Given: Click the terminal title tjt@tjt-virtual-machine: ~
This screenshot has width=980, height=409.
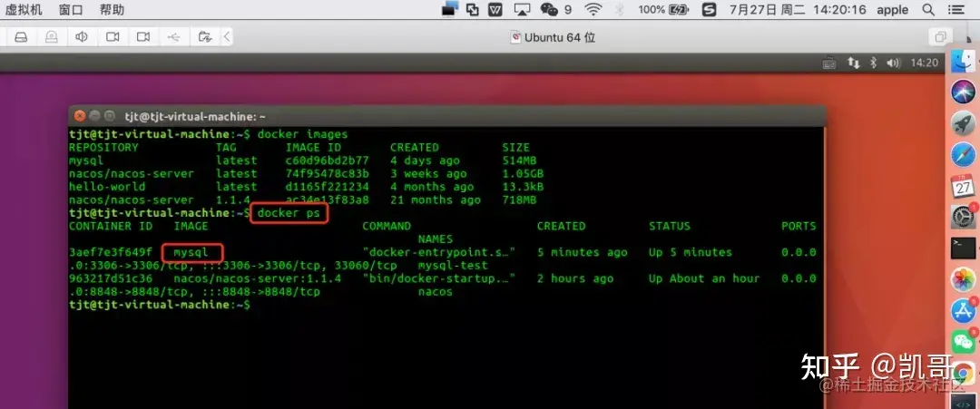Looking at the screenshot, I should pos(195,117).
